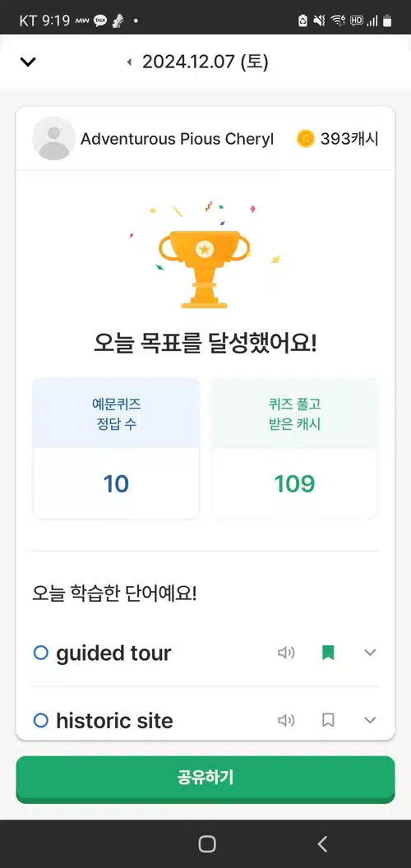Tap the golden trophy image
411x868 pixels.
(205, 269)
